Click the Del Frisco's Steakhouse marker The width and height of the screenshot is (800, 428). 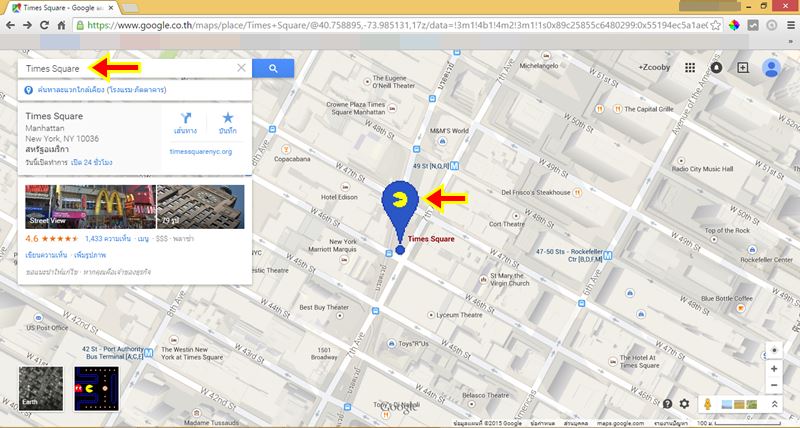578,192
